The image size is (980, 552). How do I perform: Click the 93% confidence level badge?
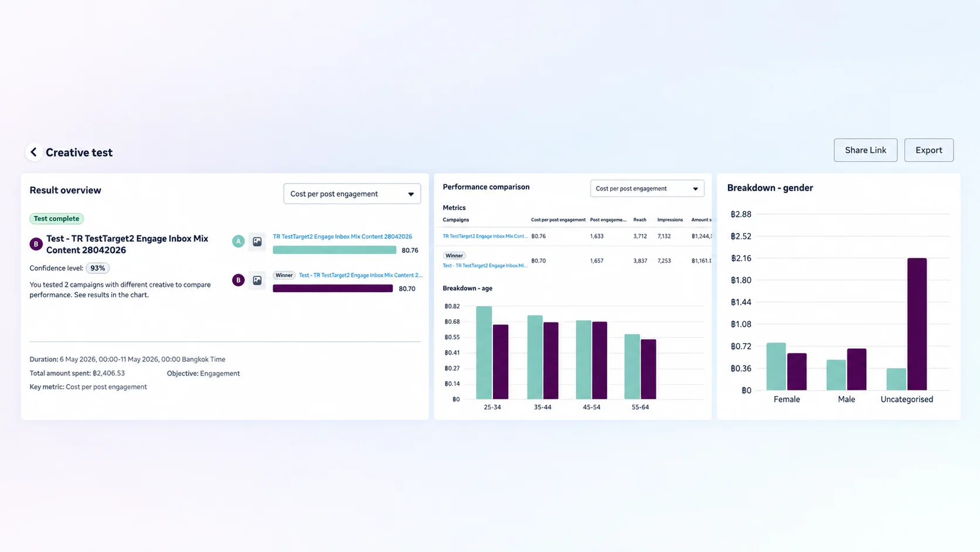point(98,268)
